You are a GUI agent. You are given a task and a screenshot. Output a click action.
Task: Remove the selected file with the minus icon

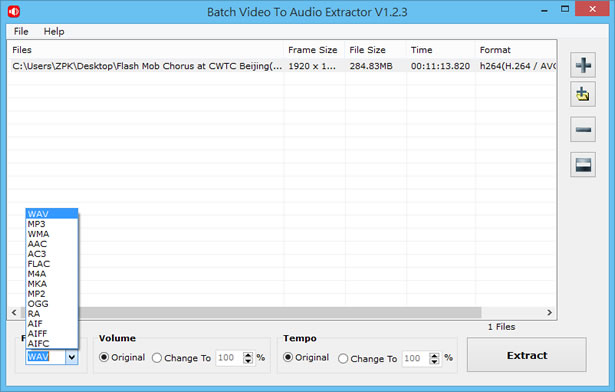(583, 129)
